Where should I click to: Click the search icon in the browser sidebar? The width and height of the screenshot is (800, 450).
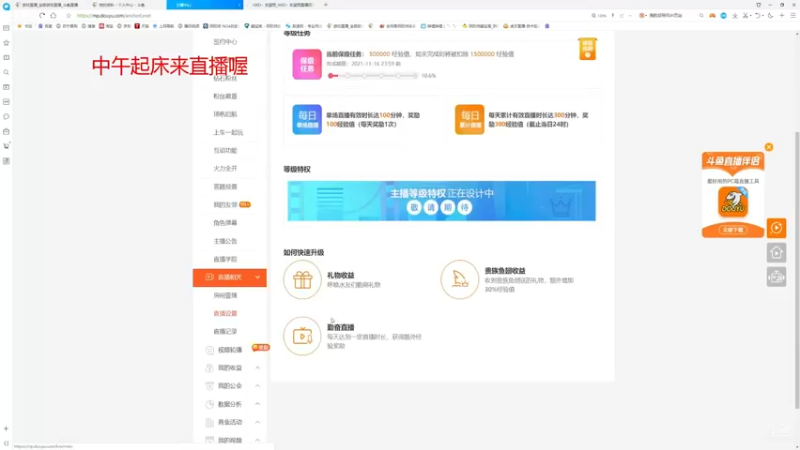click(x=6, y=72)
